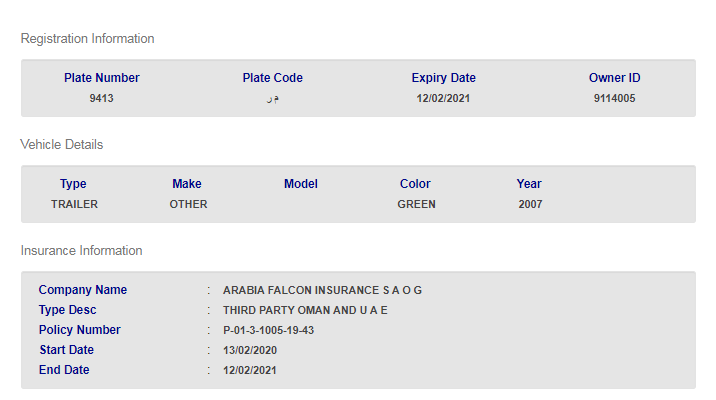Click the Insurance Information heading

pos(81,251)
